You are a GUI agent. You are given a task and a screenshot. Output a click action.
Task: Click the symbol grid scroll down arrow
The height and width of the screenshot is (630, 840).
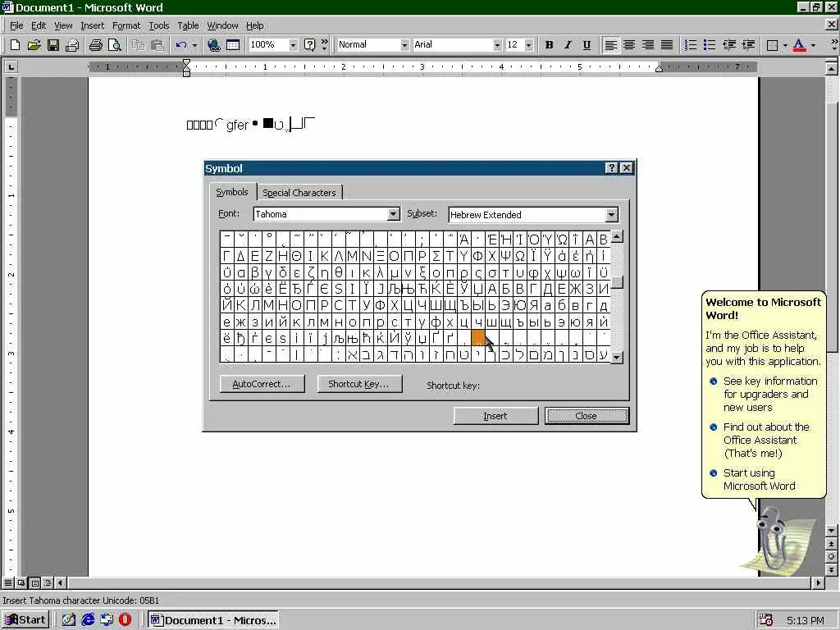pyautogui.click(x=617, y=358)
